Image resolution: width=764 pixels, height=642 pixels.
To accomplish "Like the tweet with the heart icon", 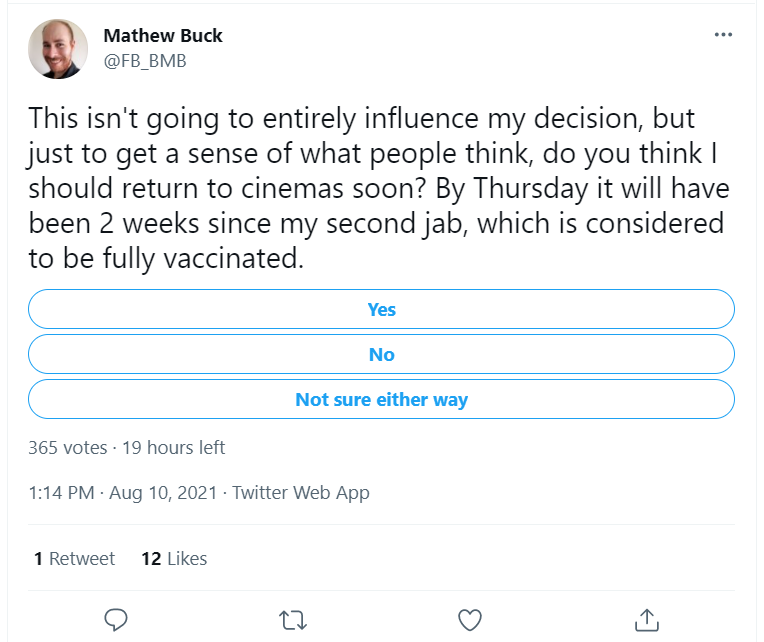I will pos(470,620).
